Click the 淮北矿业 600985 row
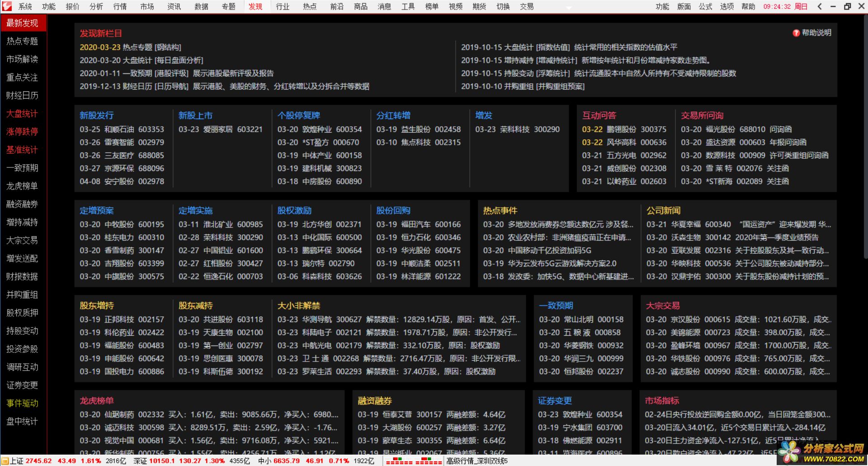 (x=221, y=224)
